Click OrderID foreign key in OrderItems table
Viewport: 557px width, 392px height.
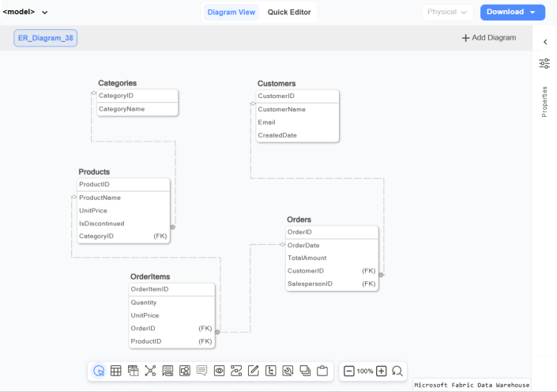pos(172,329)
